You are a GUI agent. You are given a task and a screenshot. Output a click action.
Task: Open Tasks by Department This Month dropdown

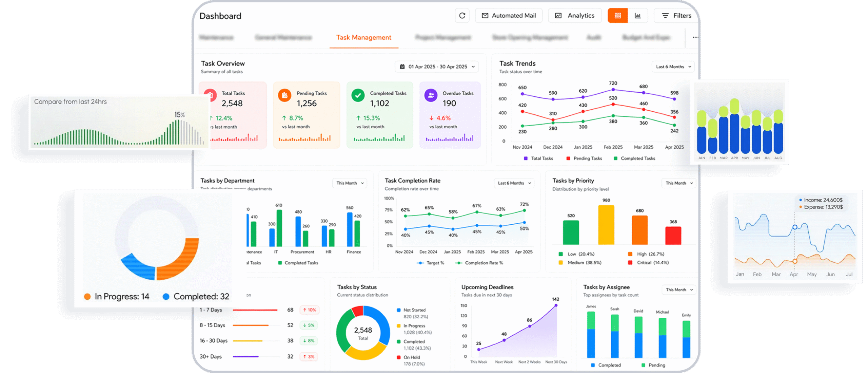350,183
